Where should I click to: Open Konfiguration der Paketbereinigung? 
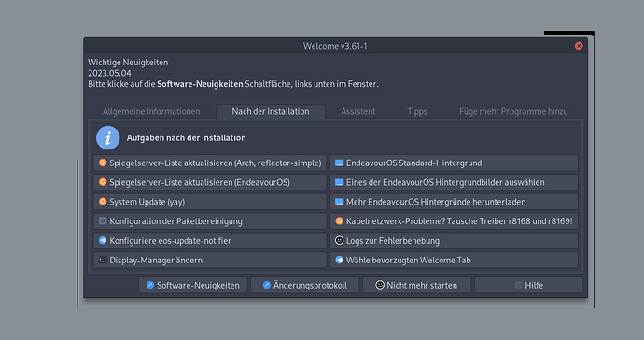210,221
